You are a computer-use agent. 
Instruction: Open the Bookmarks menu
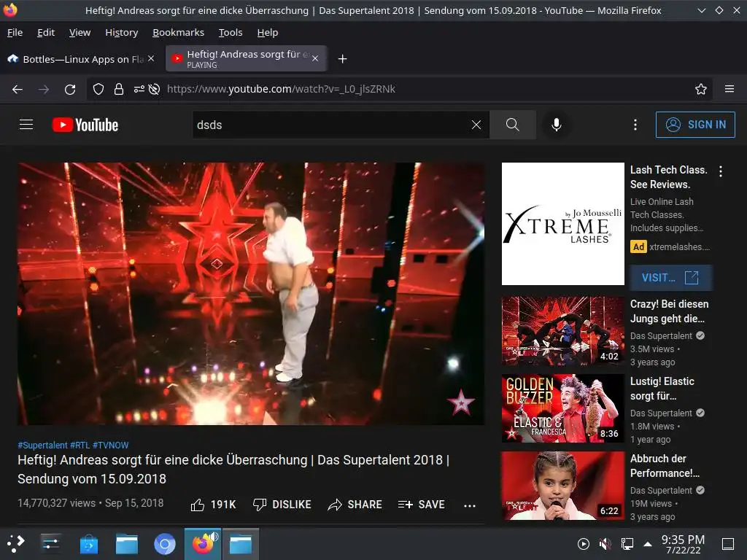(x=178, y=32)
